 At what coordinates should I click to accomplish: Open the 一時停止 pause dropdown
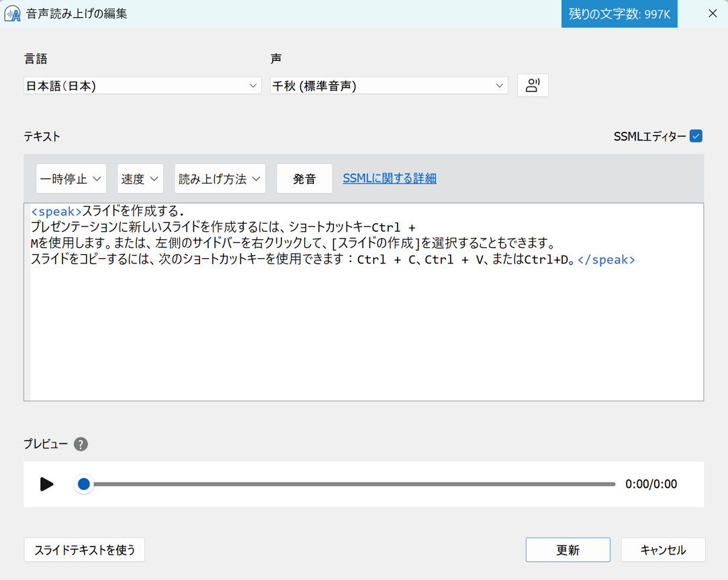(x=71, y=179)
